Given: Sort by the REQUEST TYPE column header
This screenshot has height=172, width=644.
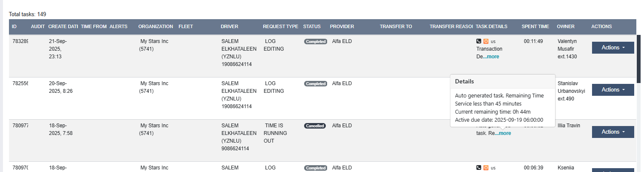Looking at the screenshot, I should pyautogui.click(x=280, y=26).
